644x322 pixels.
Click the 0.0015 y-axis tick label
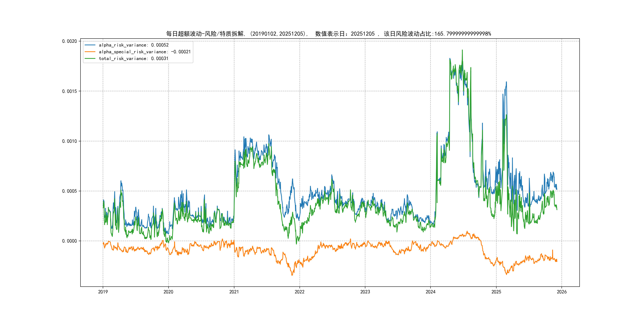[70, 91]
